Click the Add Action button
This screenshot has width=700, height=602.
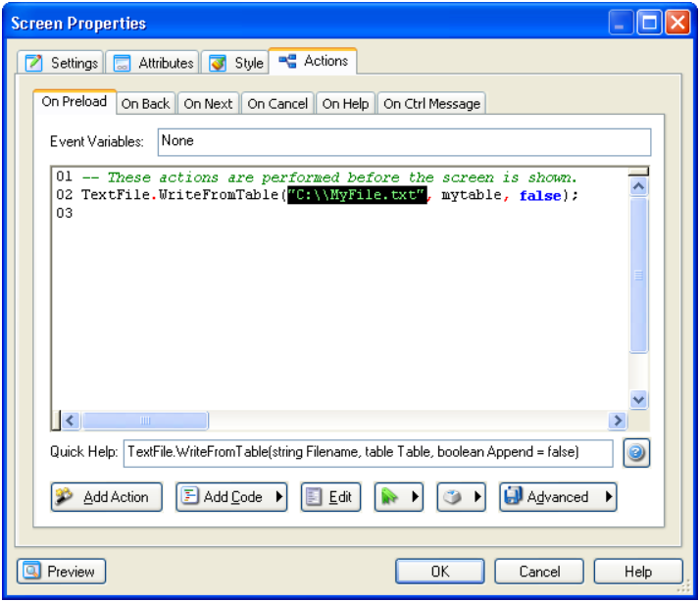click(x=106, y=497)
